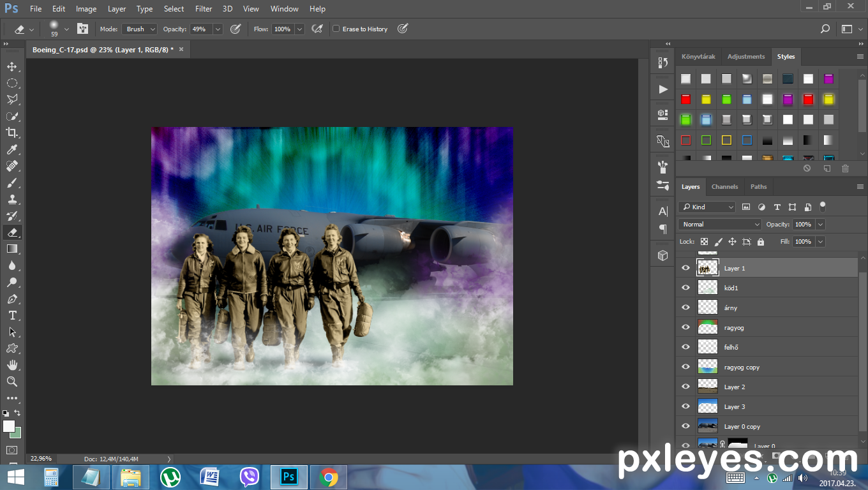This screenshot has height=490, width=868.
Task: Toggle the layer filter switch
Action: (x=823, y=207)
